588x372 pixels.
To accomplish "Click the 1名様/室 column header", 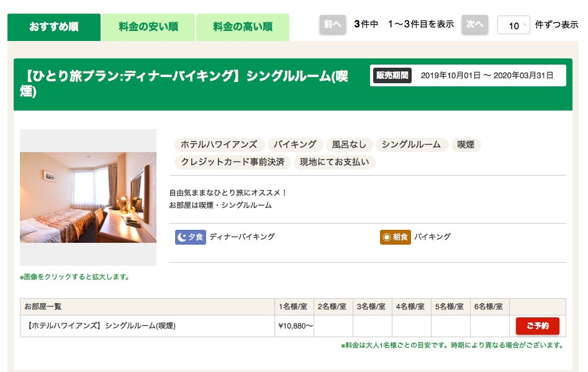I will (x=294, y=307).
